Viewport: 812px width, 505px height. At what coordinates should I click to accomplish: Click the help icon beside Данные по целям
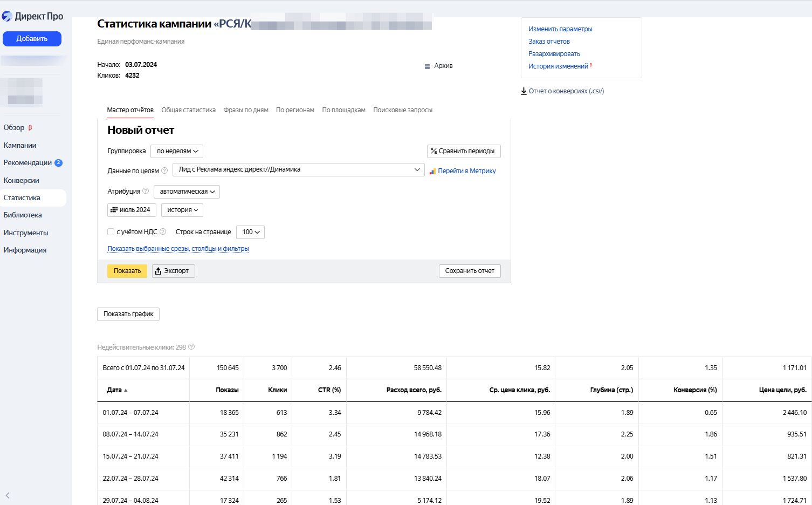coord(164,171)
